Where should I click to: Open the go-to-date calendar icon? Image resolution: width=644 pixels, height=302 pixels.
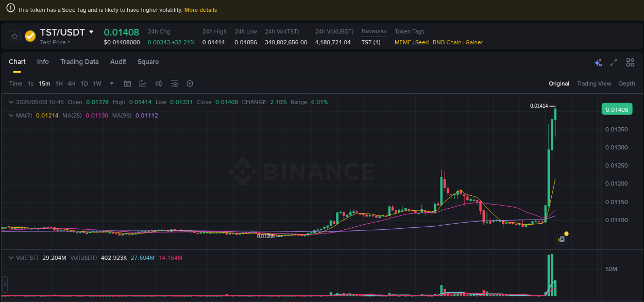(x=127, y=83)
